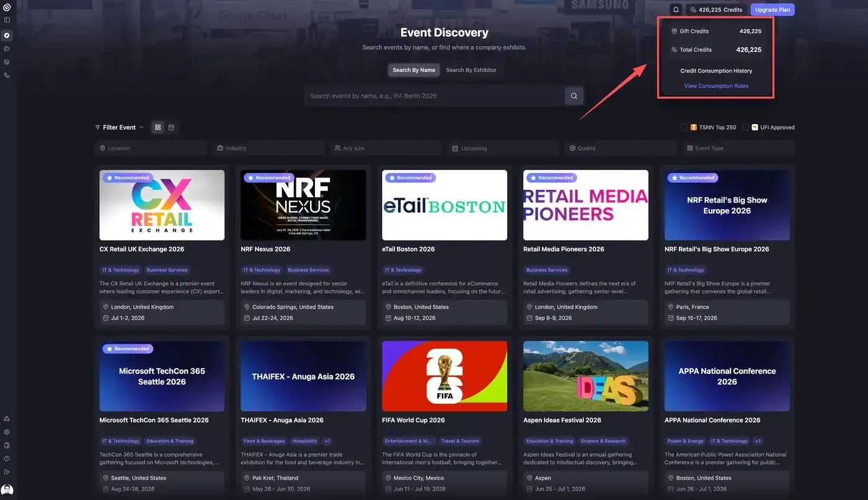The image size is (868, 500).
Task: Click Credit Consumption History entry
Action: [716, 71]
